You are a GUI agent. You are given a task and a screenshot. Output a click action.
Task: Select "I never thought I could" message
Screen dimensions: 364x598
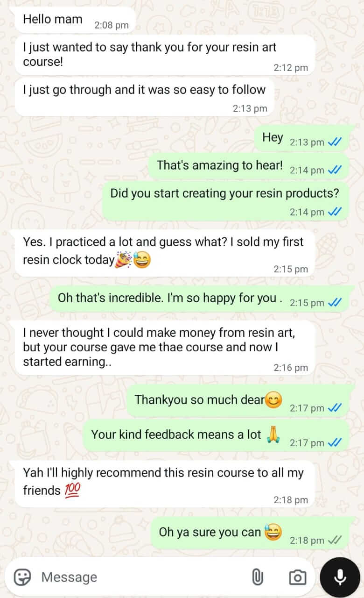[165, 348]
